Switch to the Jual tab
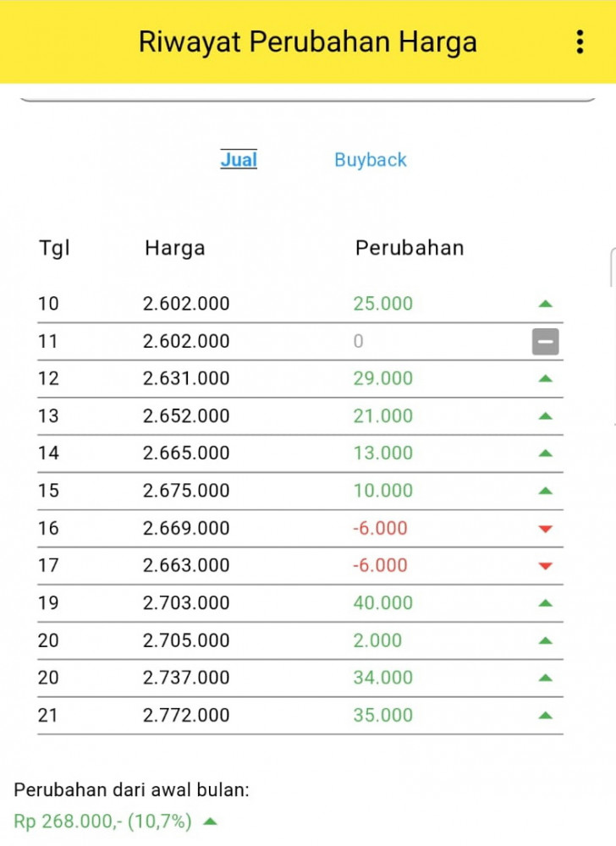 pos(239,160)
